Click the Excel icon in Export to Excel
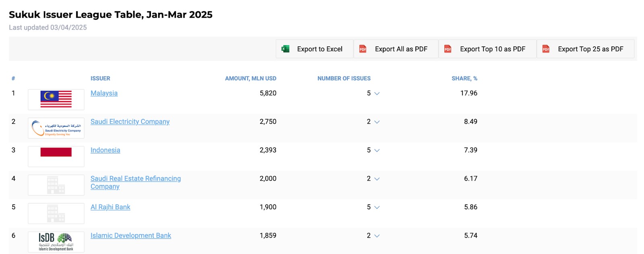Screen dimensions: 644x254 pos(285,49)
